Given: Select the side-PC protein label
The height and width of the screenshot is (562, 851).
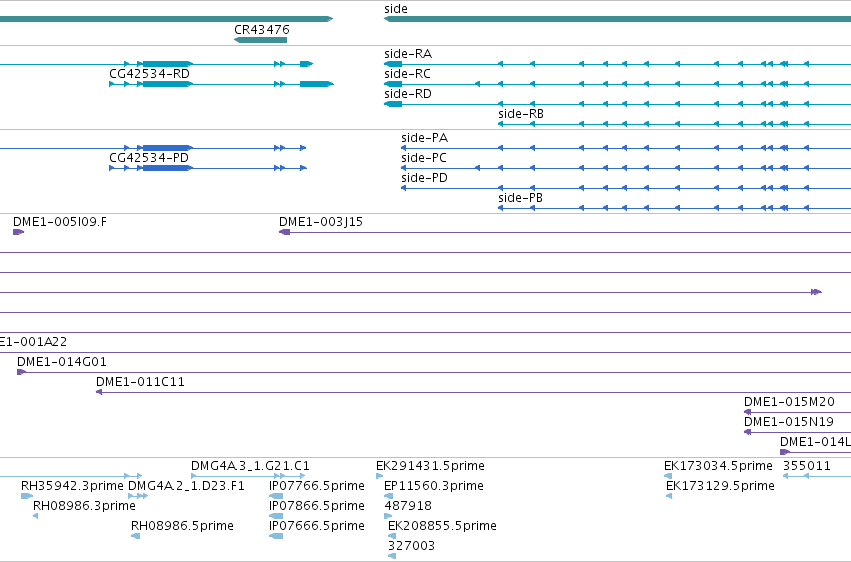Looking at the screenshot, I should [424, 158].
